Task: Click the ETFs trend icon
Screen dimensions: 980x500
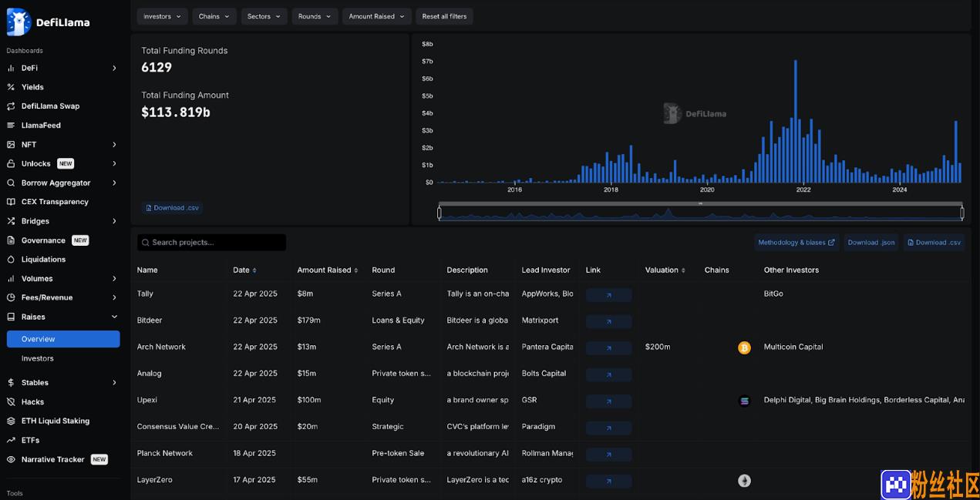Action: pos(11,441)
